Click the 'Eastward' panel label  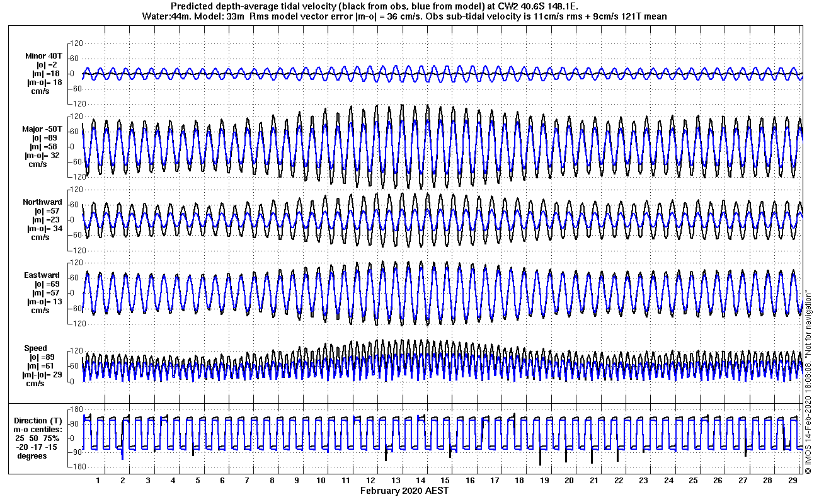(42, 275)
